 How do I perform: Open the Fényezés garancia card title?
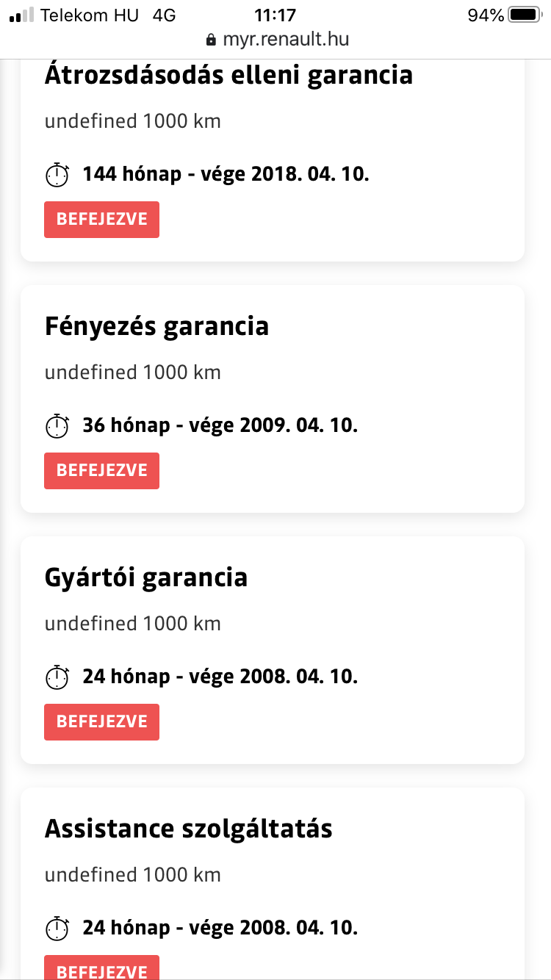click(x=156, y=326)
